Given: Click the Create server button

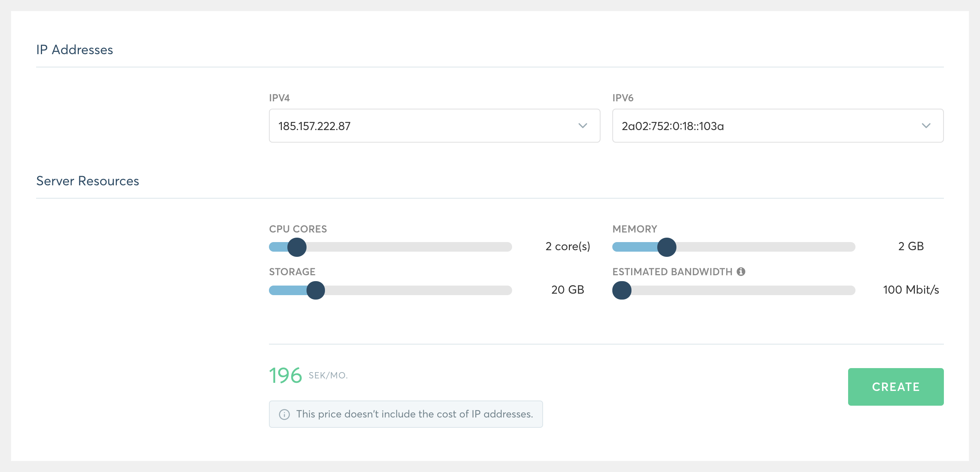Looking at the screenshot, I should pyautogui.click(x=896, y=387).
